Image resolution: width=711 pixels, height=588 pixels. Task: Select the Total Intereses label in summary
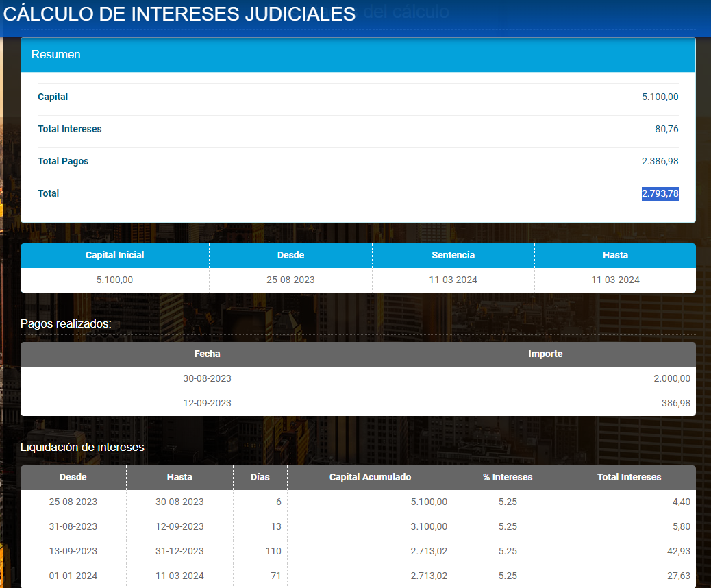click(70, 129)
